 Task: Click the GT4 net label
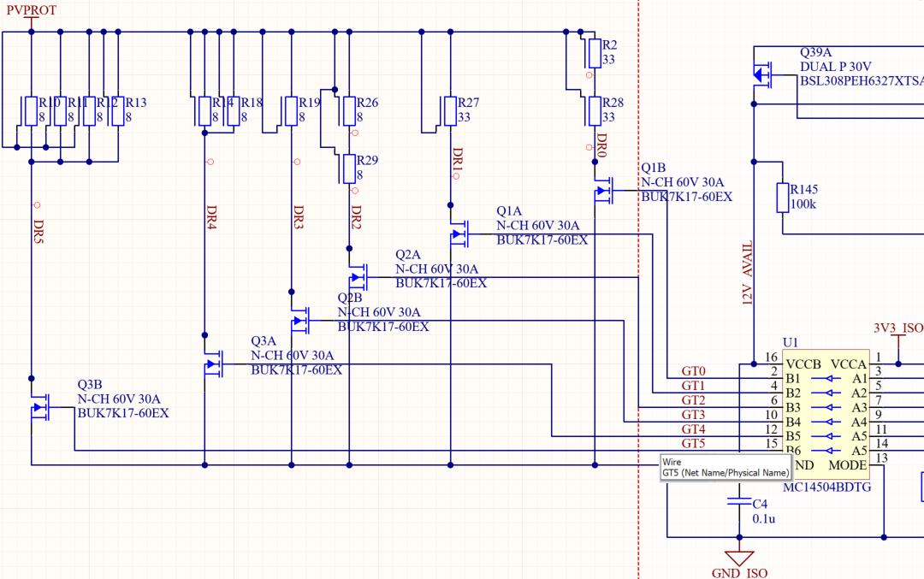pyautogui.click(x=694, y=428)
